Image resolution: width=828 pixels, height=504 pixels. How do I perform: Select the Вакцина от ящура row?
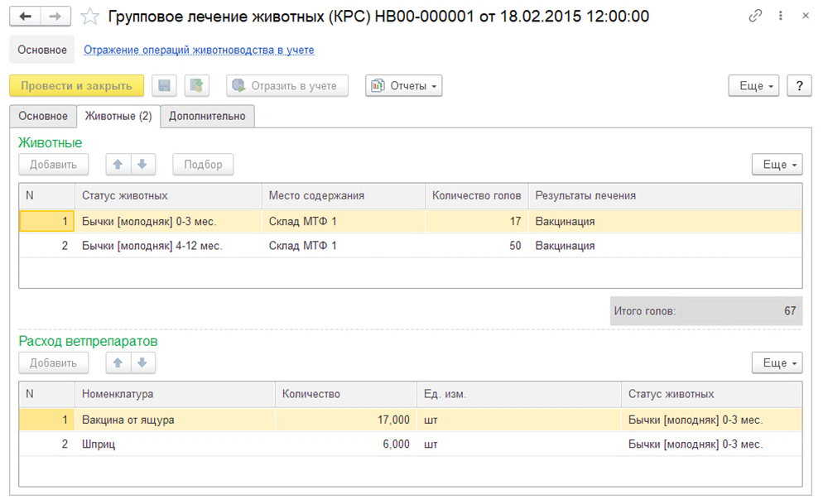click(x=411, y=420)
